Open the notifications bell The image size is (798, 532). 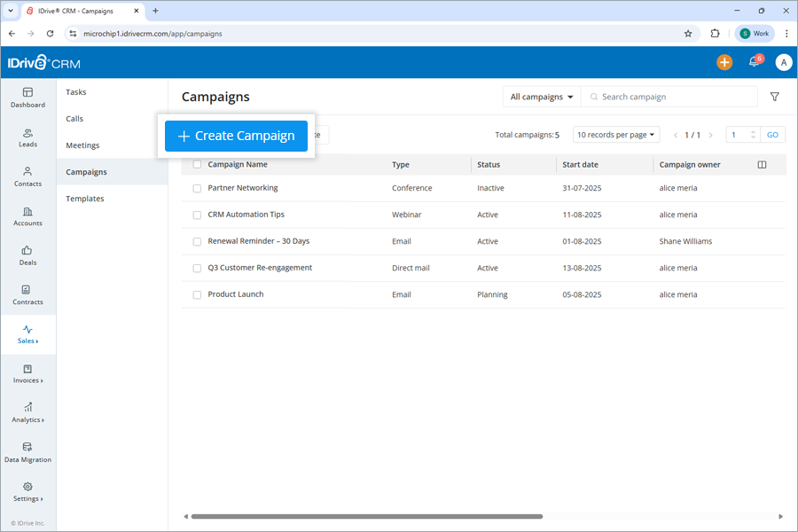754,62
